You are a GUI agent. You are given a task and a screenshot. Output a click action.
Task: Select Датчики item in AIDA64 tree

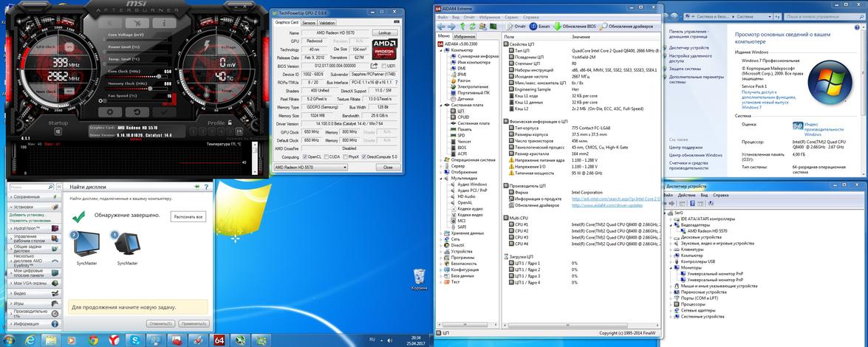click(460, 98)
